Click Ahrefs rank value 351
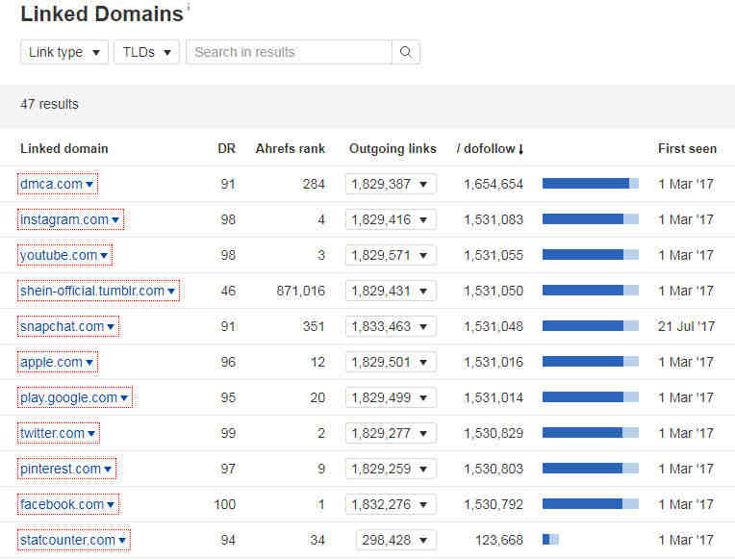Viewport: 735px width, 560px height. 314,326
